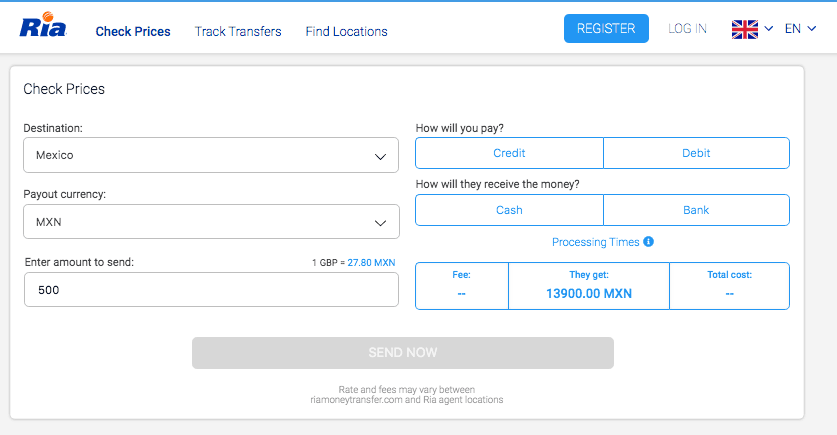Image resolution: width=837 pixels, height=435 pixels.
Task: Click the Processing Times info icon
Action: click(648, 242)
